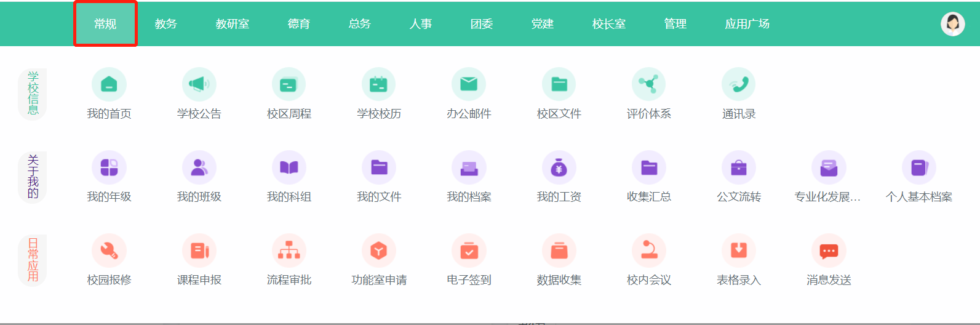Viewport: 980px width, 325px height.
Task: Click the 学校信息 category label
Action: click(x=33, y=94)
